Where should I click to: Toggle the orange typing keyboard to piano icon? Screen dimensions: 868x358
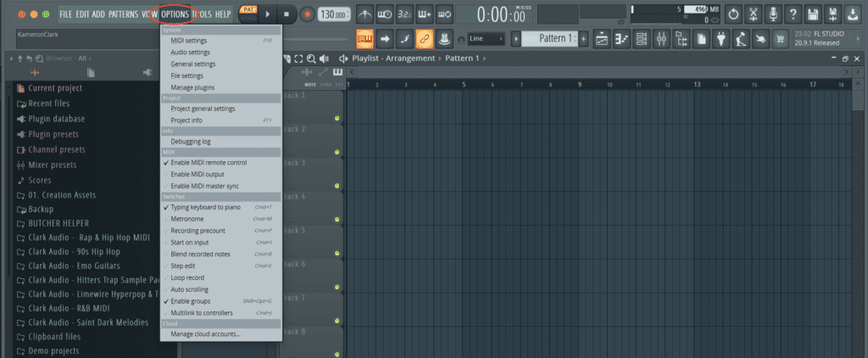coord(364,38)
